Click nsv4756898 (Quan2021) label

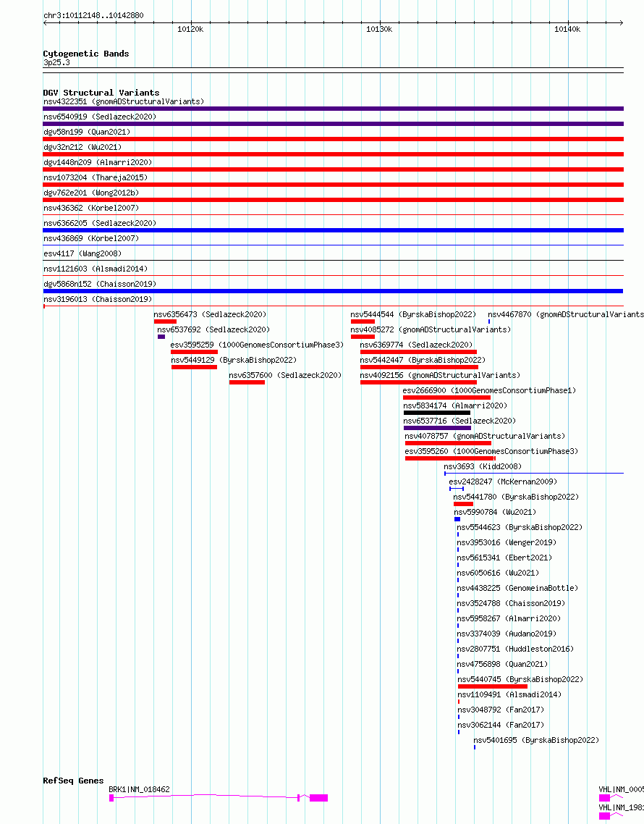pos(502,665)
